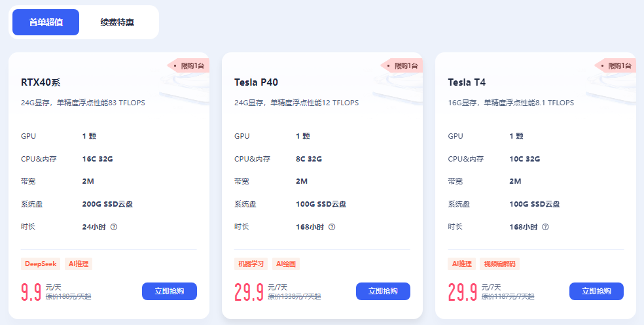Click the 16C 32G value
Image resolution: width=644 pixels, height=325 pixels.
pos(98,159)
